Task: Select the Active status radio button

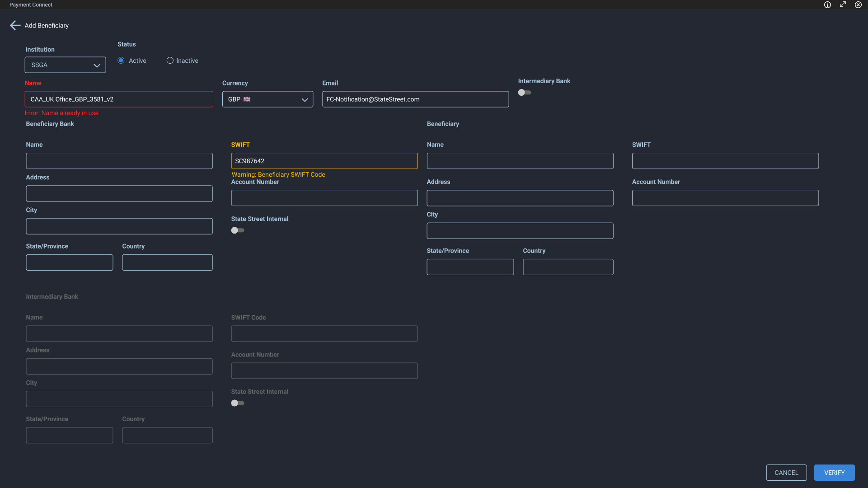Action: click(121, 61)
